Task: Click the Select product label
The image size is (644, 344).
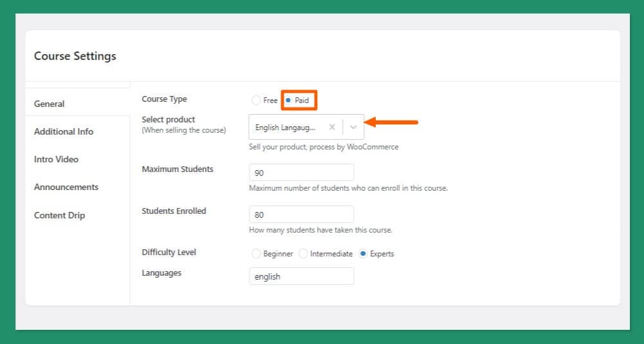Action: (x=168, y=120)
